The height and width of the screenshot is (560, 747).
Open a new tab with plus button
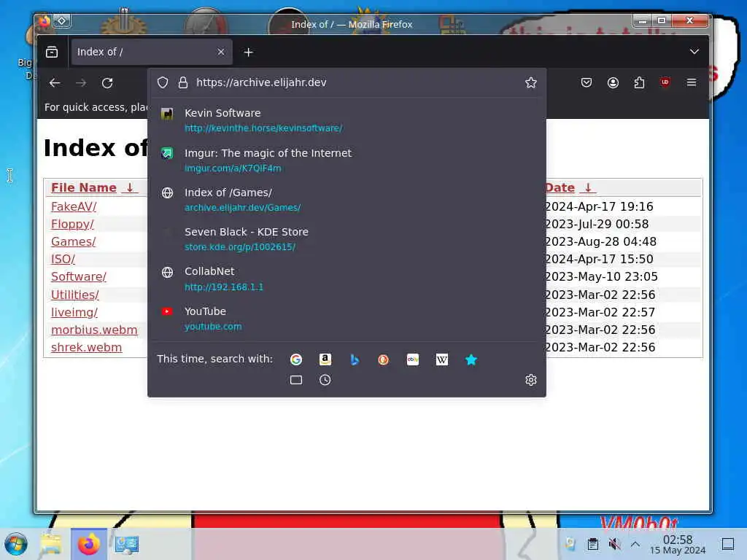[248, 52]
